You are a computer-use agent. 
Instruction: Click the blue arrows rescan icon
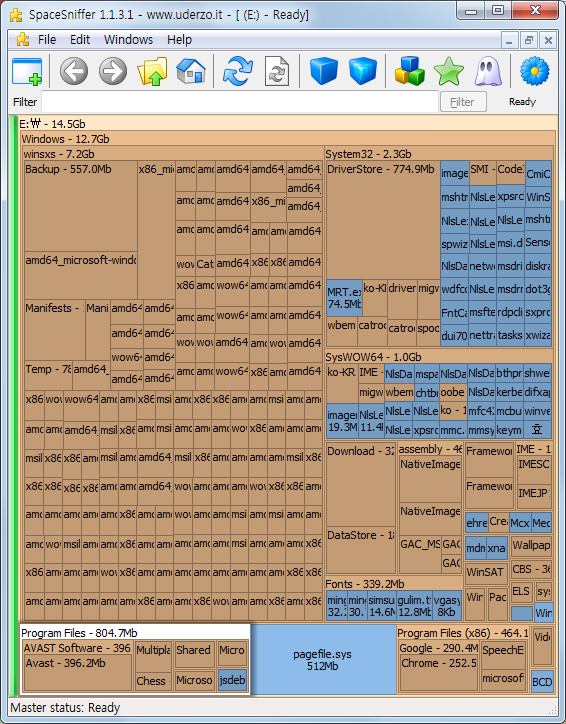tap(238, 71)
